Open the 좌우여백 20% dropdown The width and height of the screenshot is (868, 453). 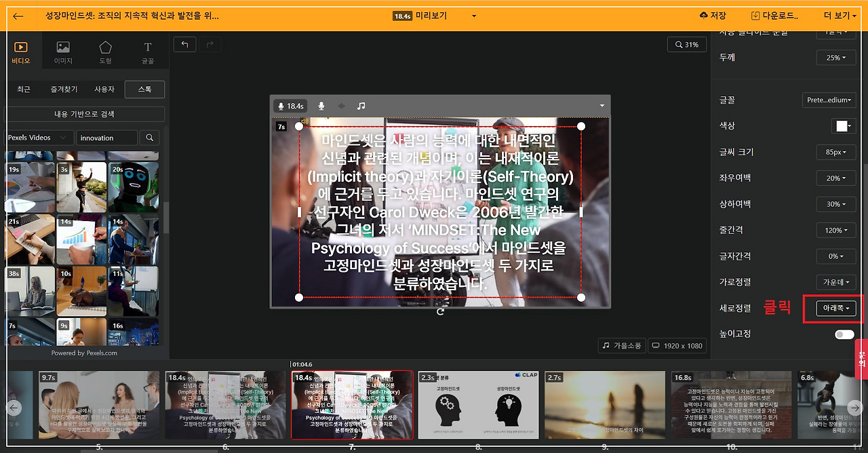[x=835, y=178]
